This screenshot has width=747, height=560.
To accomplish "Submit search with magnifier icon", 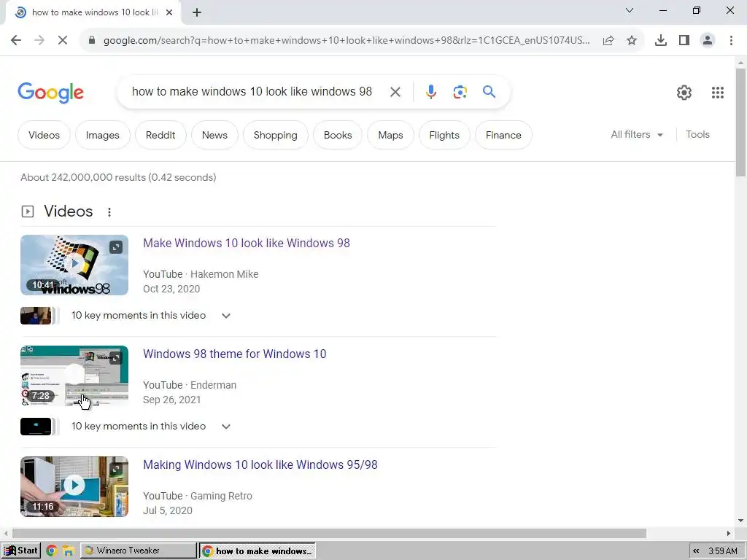I will click(x=489, y=91).
